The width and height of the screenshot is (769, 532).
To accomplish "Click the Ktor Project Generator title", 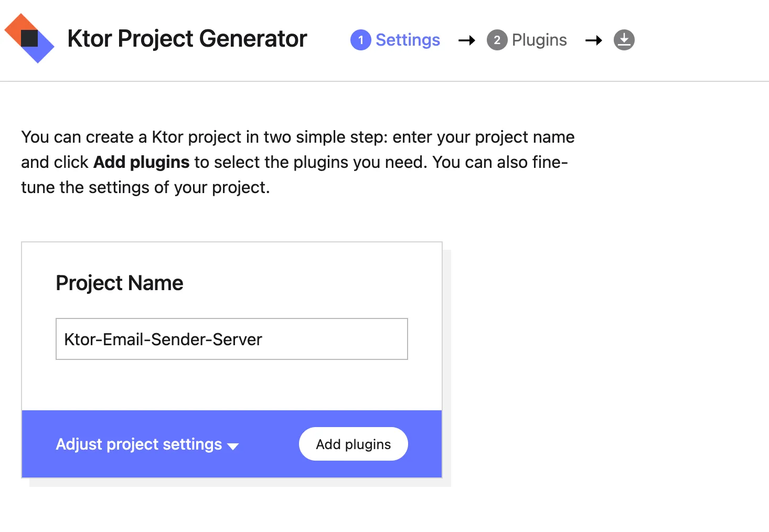I will [187, 39].
